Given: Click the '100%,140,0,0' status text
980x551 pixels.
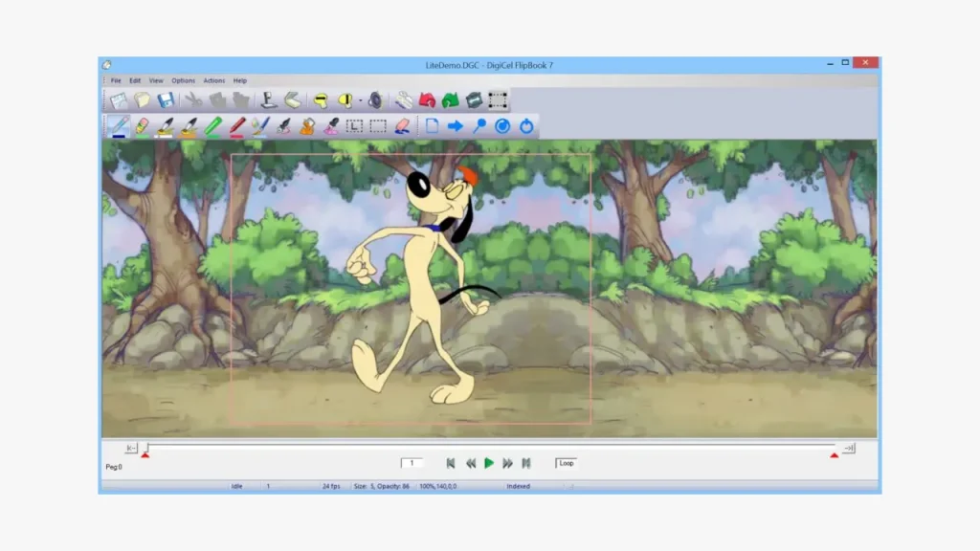Looking at the screenshot, I should point(437,486).
